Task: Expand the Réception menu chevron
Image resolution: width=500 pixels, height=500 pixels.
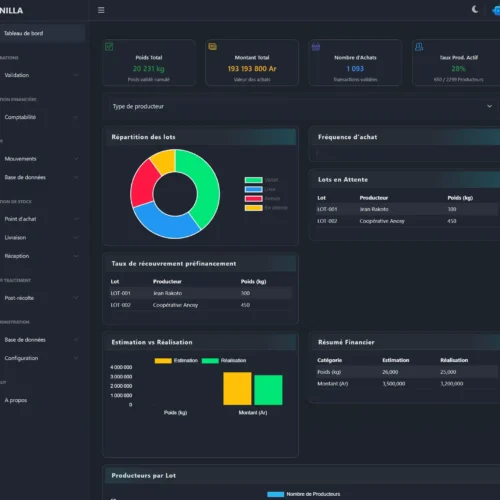Action: tap(76, 256)
